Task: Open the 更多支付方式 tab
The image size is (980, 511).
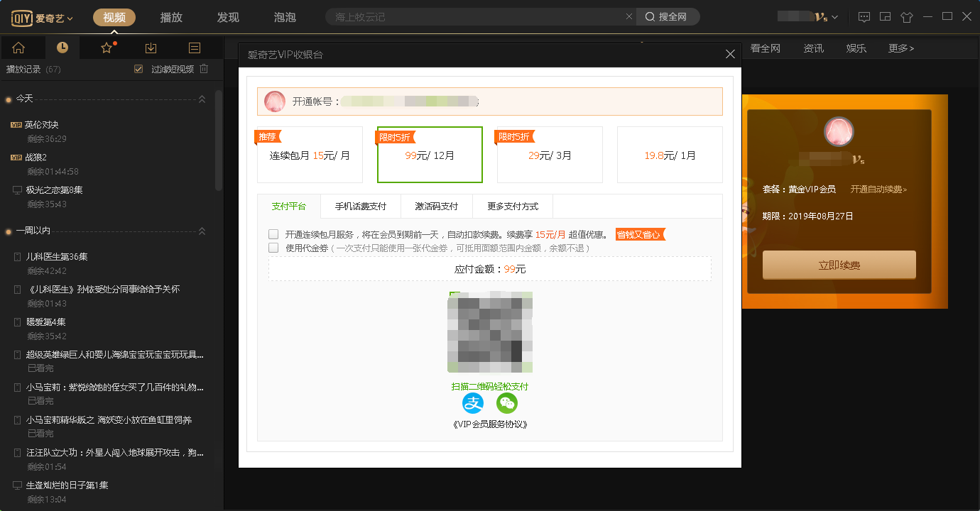Action: pyautogui.click(x=513, y=207)
